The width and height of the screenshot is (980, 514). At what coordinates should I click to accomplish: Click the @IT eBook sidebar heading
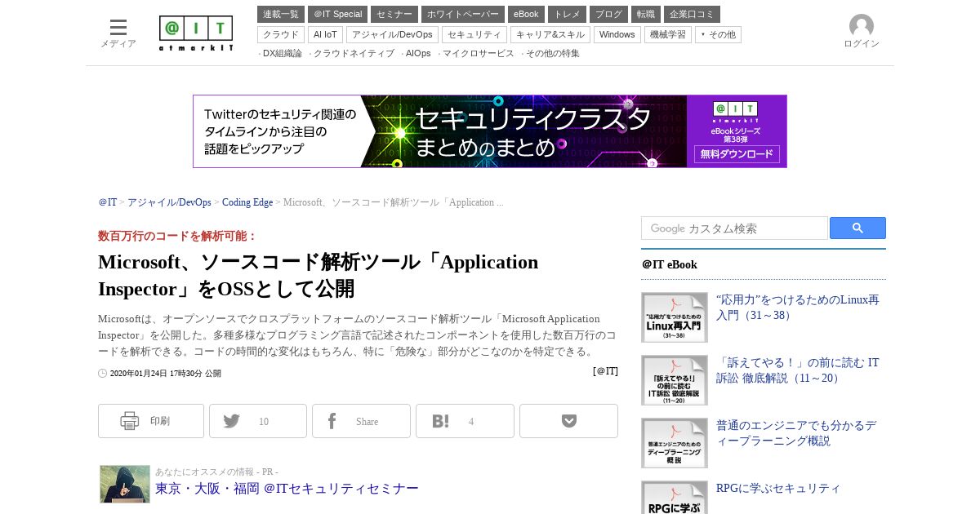tap(670, 265)
